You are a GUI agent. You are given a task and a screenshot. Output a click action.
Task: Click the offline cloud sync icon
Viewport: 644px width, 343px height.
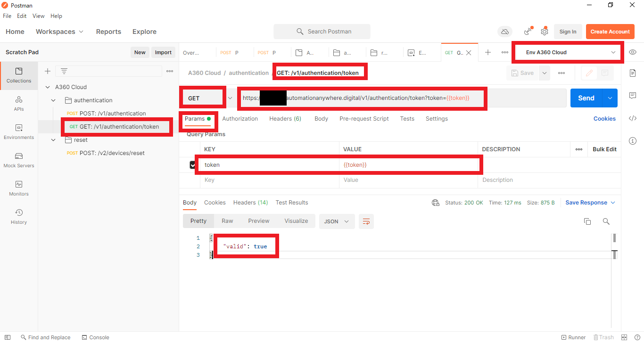pyautogui.click(x=505, y=32)
